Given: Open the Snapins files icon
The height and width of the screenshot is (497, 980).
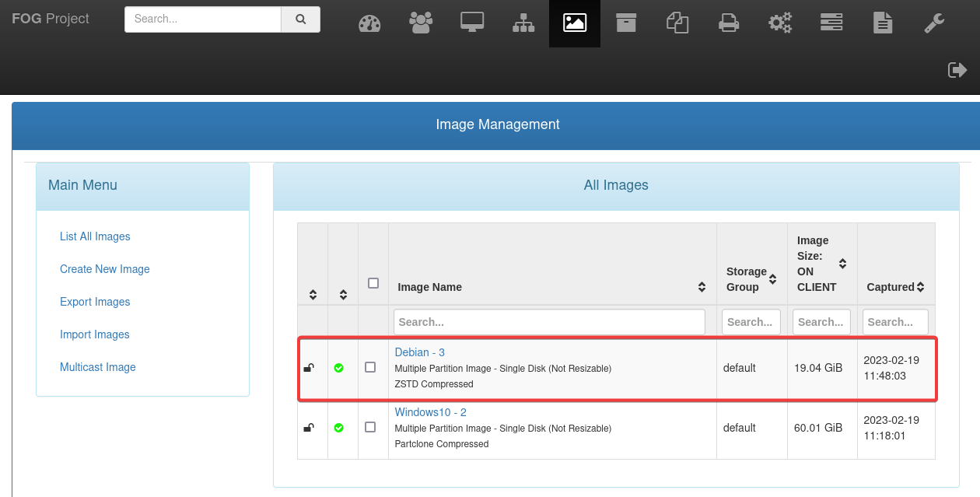Looking at the screenshot, I should click(x=677, y=23).
